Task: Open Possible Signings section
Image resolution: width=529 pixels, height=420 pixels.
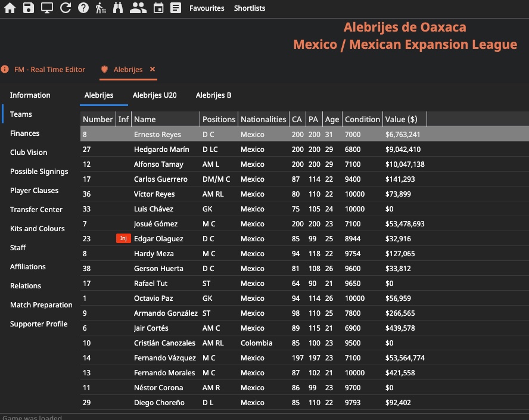Action: click(x=39, y=172)
